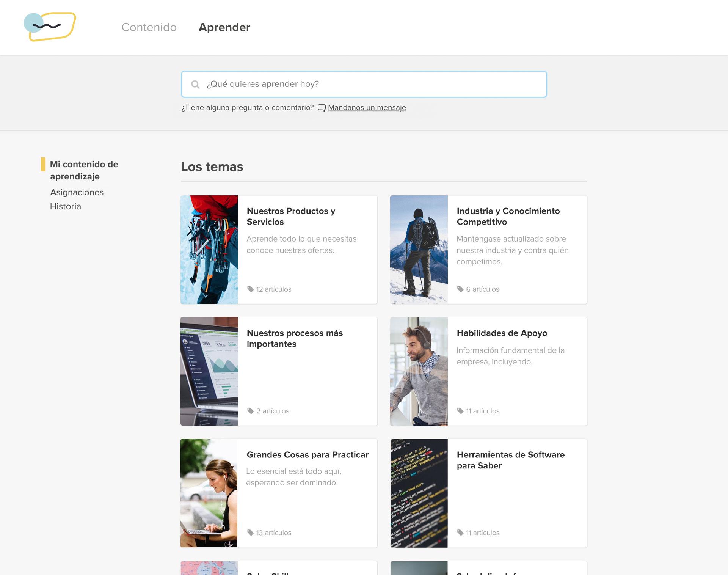Image resolution: width=728 pixels, height=575 pixels.
Task: Open Nuestros Productos y Servicios topic
Action: tap(291, 216)
